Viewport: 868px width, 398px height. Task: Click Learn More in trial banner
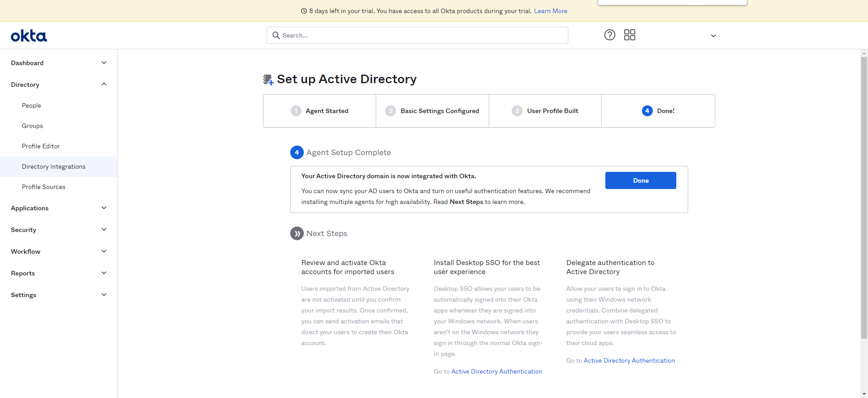[x=551, y=11]
